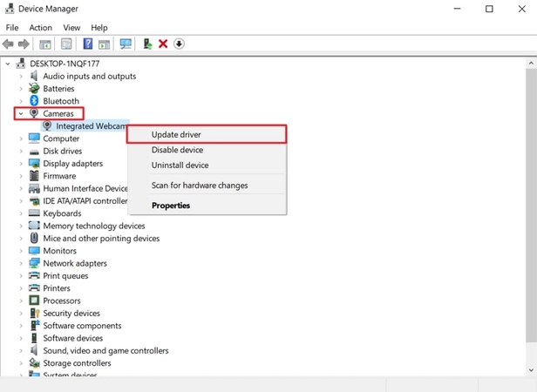Open the View menu
The image size is (537, 392).
click(71, 27)
